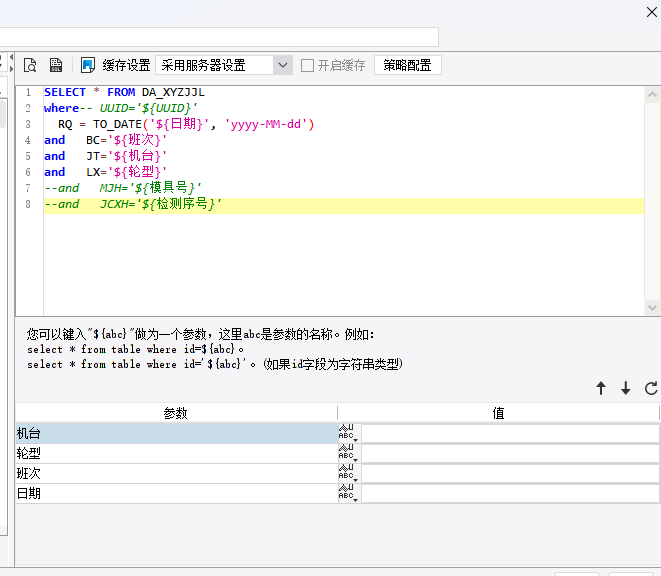
Task: Click the cache settings icon
Action: coord(88,65)
